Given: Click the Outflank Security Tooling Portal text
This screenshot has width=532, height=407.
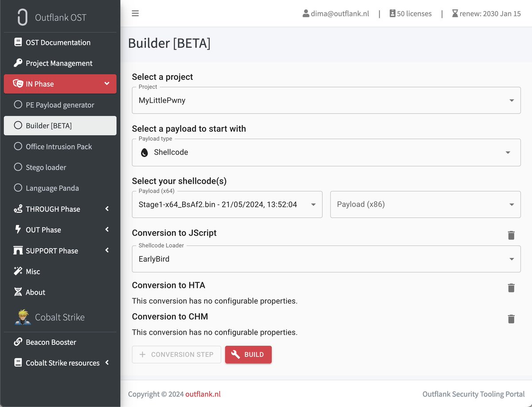Looking at the screenshot, I should [473, 394].
